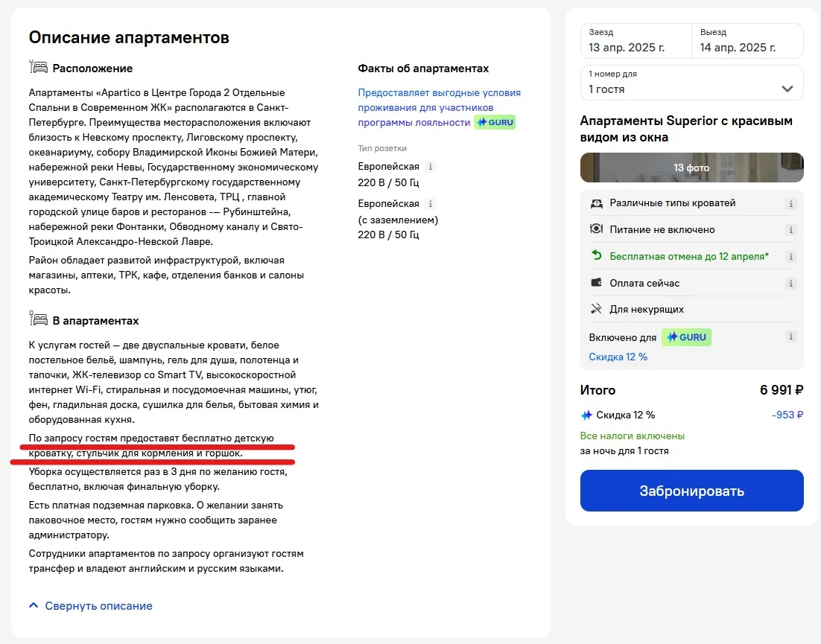Select the Заезд check-in date field

point(635,41)
